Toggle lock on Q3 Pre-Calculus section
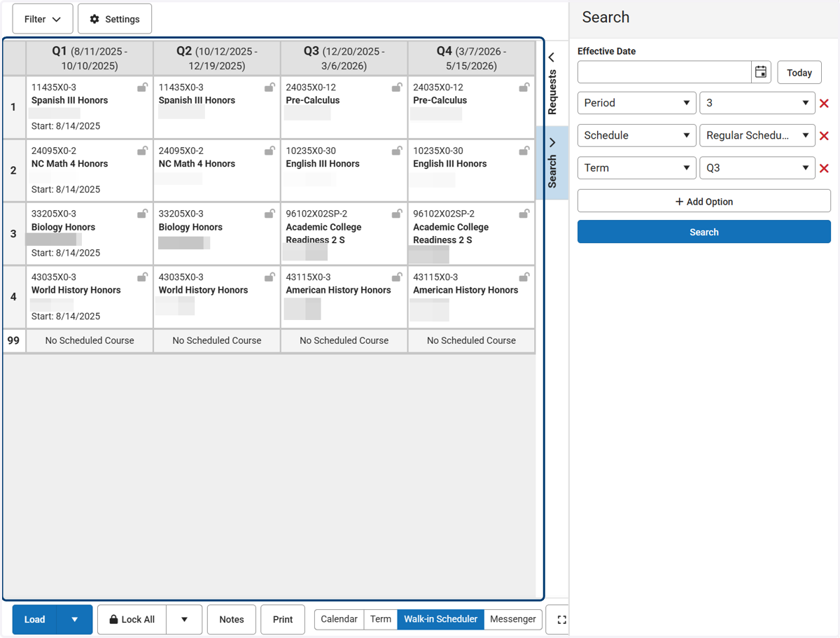This screenshot has width=840, height=638. click(x=397, y=88)
